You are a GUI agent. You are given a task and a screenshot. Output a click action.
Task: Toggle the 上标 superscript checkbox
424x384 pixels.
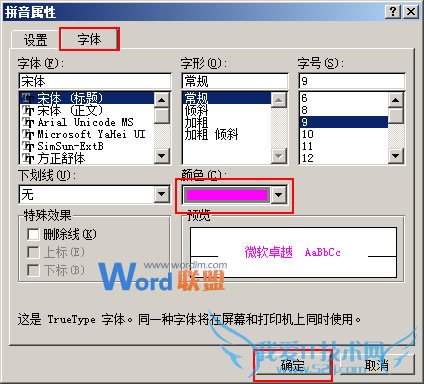(x=33, y=252)
